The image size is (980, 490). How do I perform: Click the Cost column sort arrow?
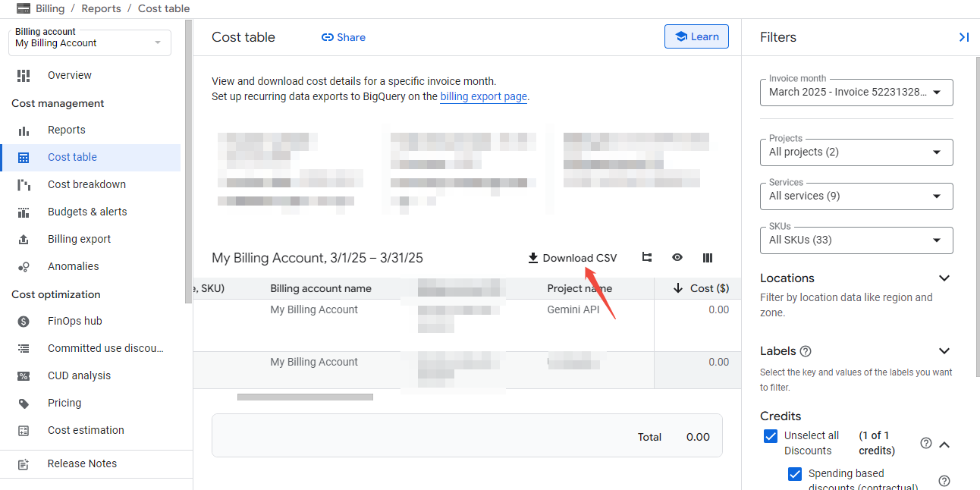678,288
